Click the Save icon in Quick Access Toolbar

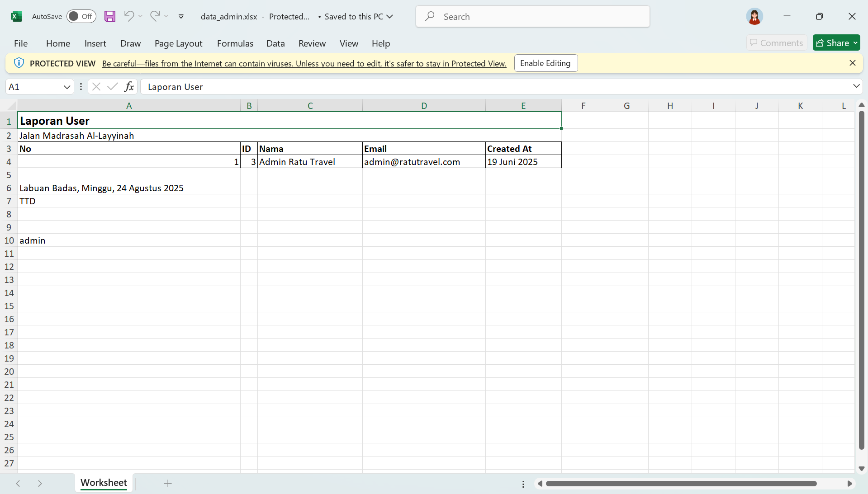tap(109, 16)
